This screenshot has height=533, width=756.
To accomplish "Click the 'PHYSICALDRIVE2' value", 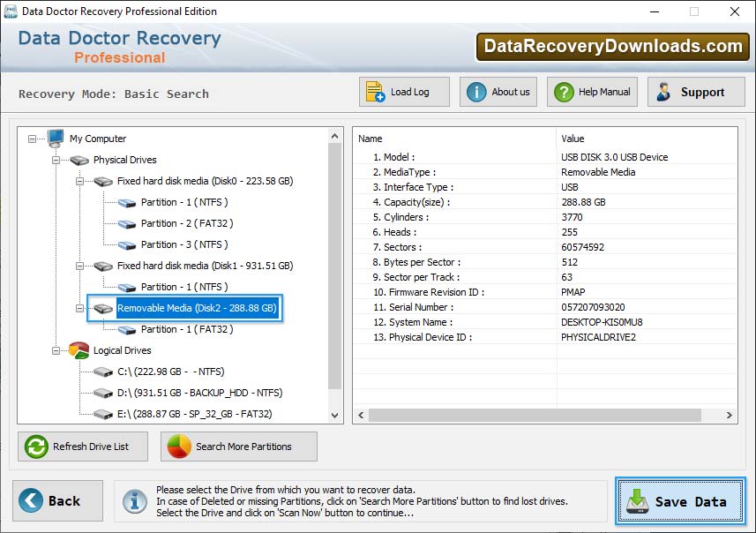I will coord(598,337).
